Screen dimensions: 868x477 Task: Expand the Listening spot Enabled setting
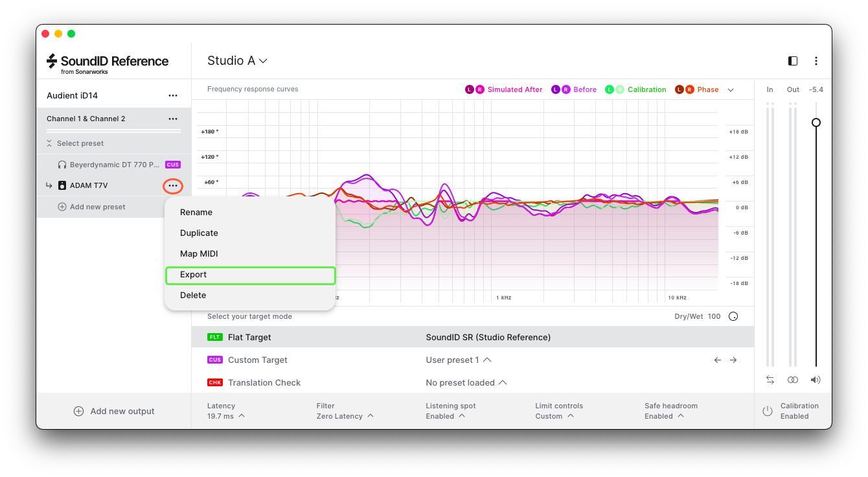pos(451,412)
